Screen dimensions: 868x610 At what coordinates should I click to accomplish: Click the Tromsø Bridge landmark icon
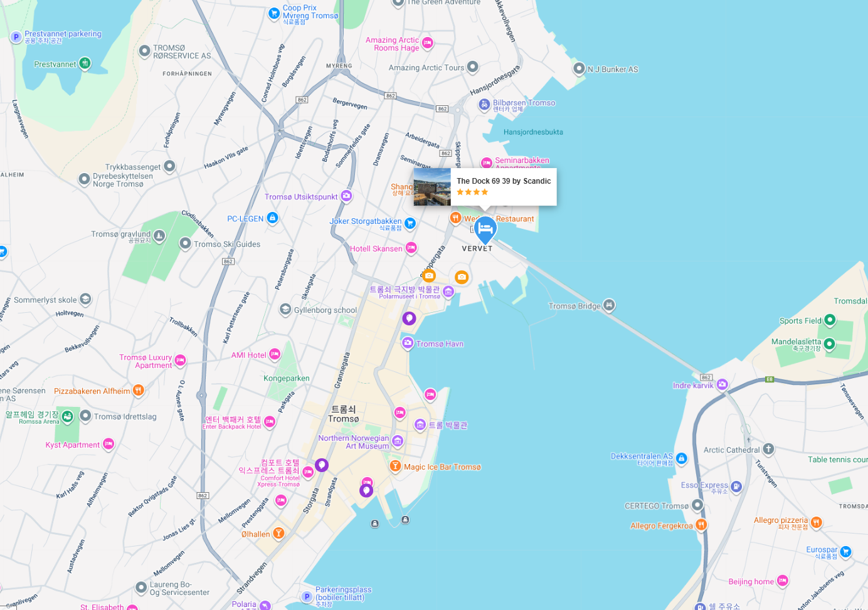click(x=609, y=305)
